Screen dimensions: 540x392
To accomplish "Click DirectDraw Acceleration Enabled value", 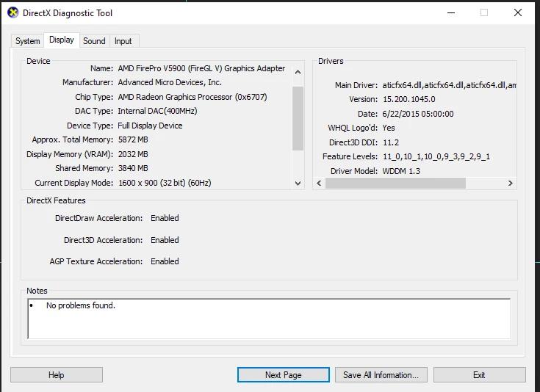I will point(165,218).
